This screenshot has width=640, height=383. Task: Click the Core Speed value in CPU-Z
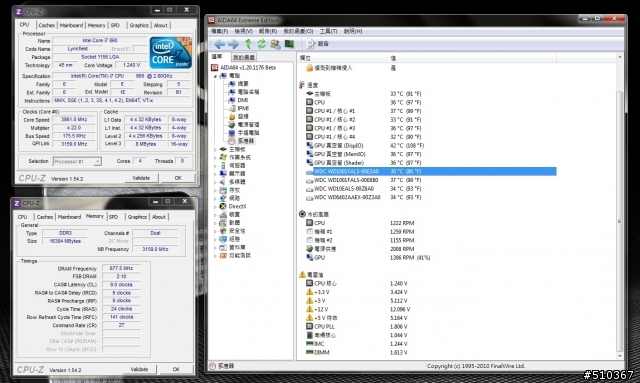coord(74,120)
